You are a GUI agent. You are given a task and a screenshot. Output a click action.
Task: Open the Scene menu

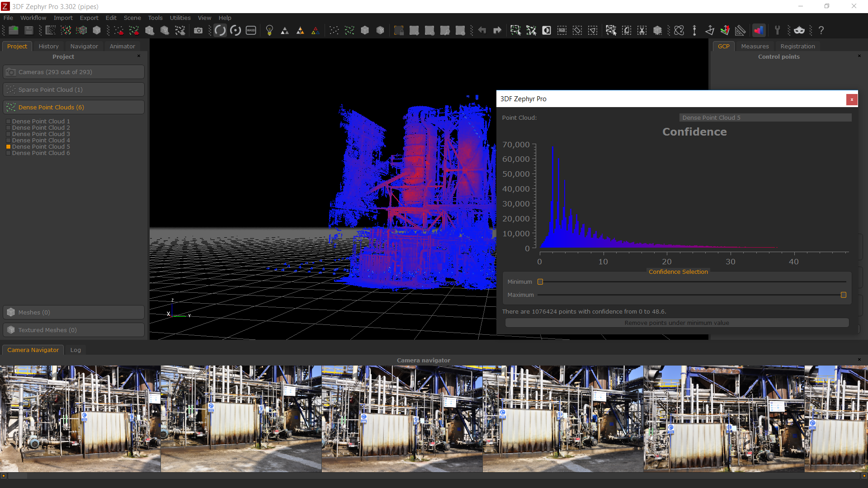[x=132, y=18]
